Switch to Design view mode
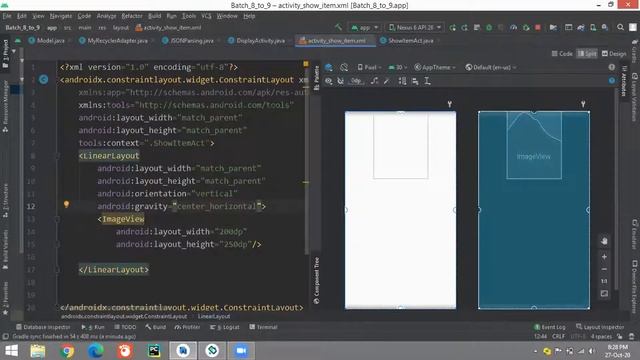 pos(614,53)
